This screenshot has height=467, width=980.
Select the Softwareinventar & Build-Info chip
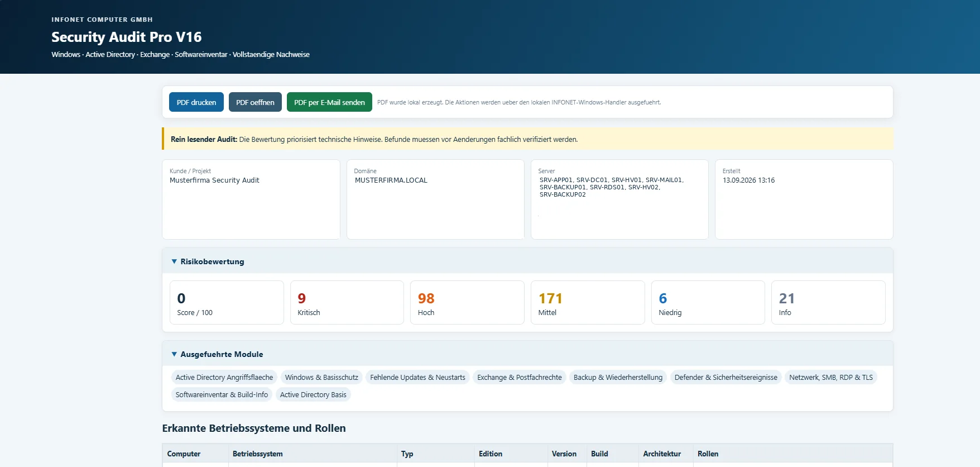222,395
